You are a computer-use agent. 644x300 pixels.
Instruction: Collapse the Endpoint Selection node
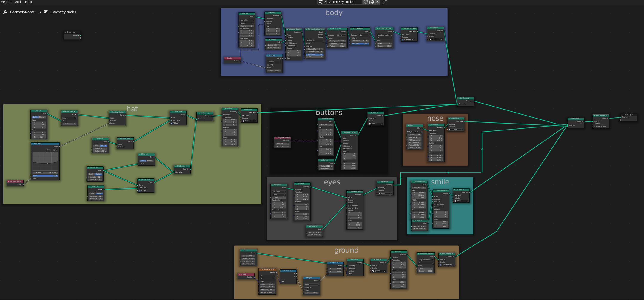point(276,138)
